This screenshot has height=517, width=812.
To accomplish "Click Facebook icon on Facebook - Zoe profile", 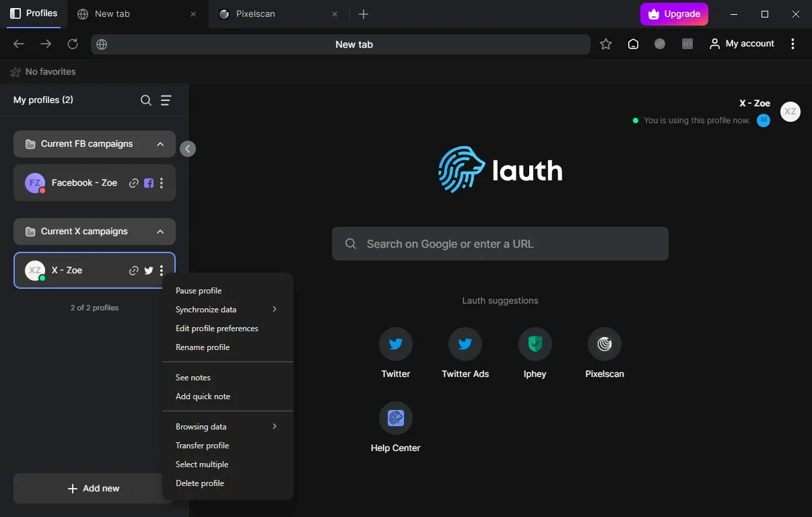I will (149, 183).
